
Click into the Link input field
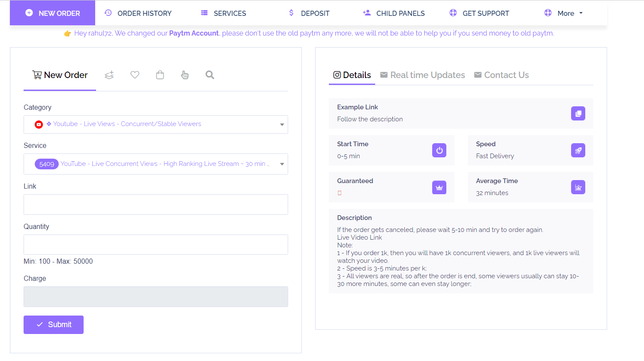coord(156,205)
